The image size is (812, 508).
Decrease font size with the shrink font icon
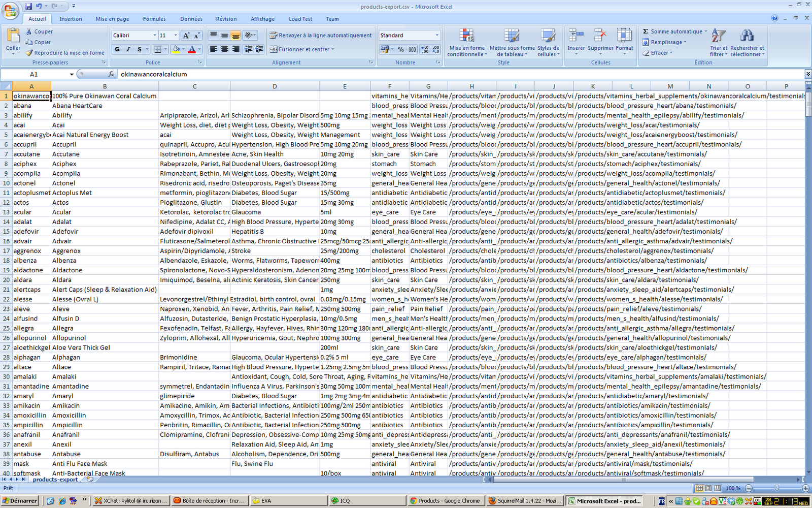tap(197, 35)
